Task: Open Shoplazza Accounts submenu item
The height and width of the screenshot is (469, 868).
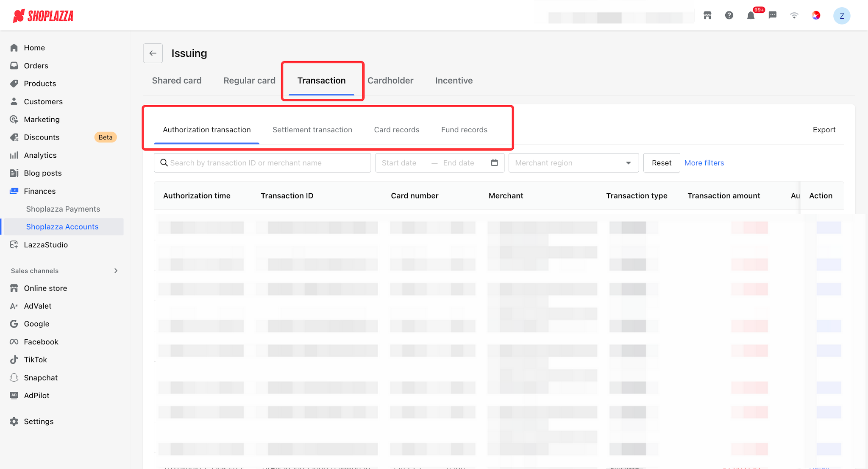Action: 62,227
